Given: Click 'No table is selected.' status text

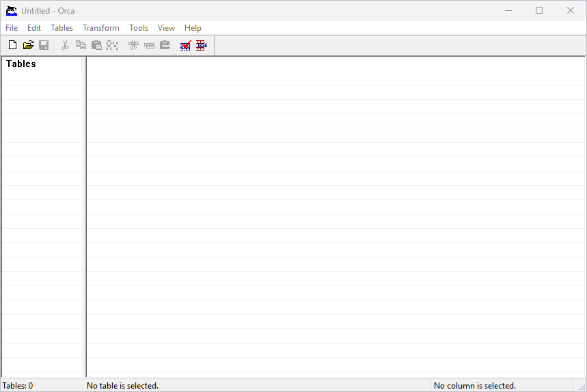Looking at the screenshot, I should click(123, 386).
